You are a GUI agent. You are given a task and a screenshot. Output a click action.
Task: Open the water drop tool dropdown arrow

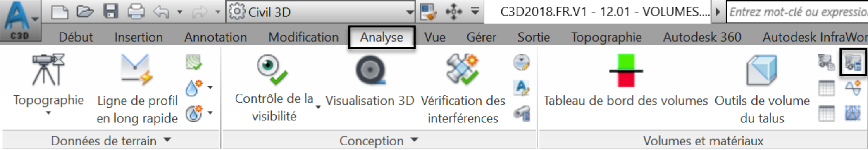[x=210, y=87]
